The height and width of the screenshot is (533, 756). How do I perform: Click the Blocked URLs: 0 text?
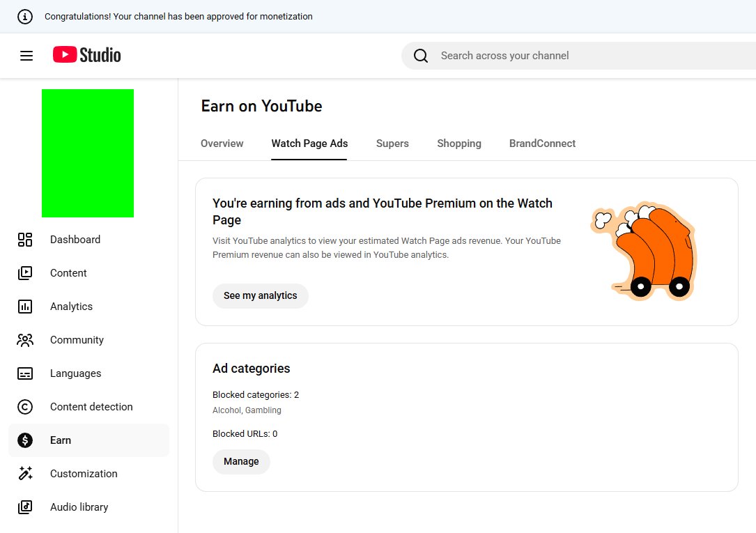pos(245,434)
